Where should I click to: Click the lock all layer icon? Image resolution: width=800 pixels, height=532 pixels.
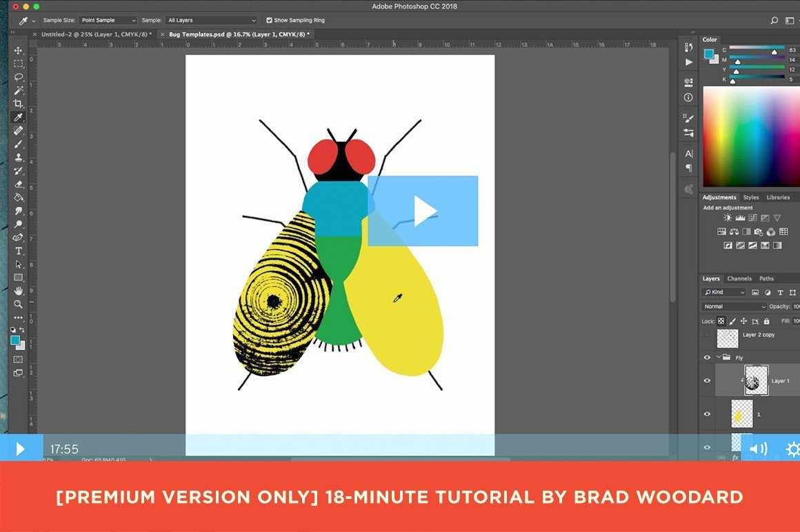click(766, 321)
